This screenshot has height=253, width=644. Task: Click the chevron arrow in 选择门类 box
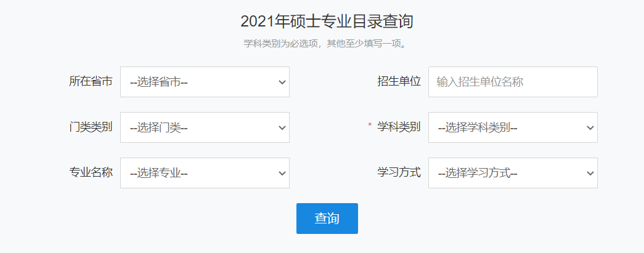point(282,127)
